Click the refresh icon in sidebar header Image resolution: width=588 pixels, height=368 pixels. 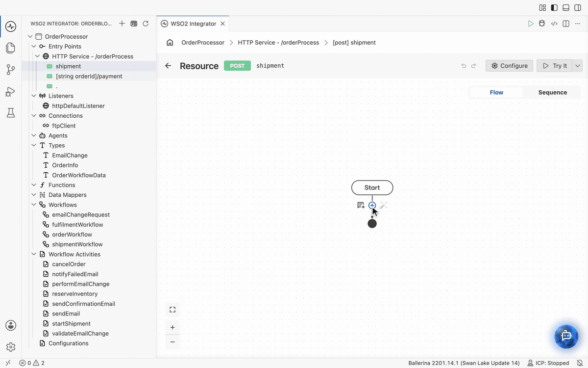(x=146, y=24)
